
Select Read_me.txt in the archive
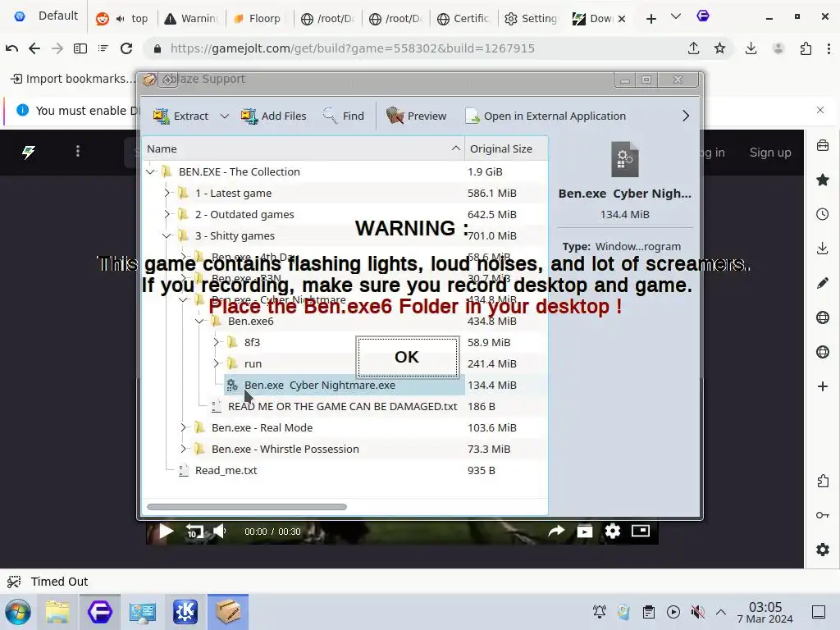click(226, 470)
